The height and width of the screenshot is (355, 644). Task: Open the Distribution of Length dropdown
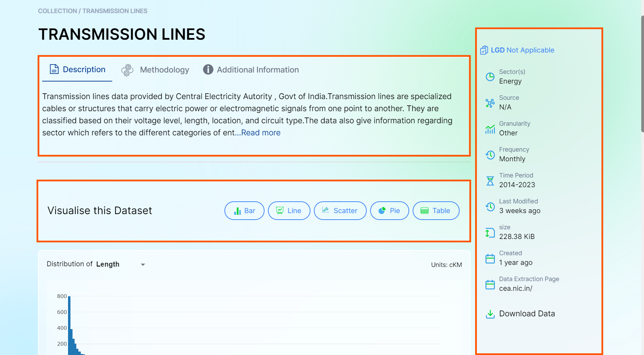tap(143, 265)
